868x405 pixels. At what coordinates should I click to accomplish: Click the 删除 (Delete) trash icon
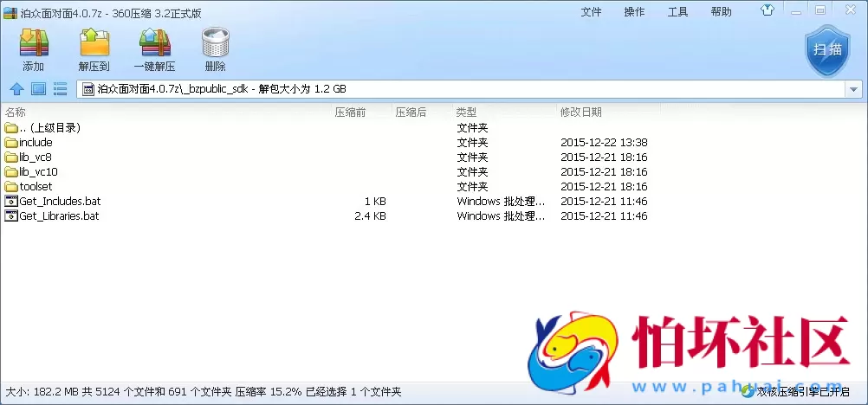click(x=216, y=42)
